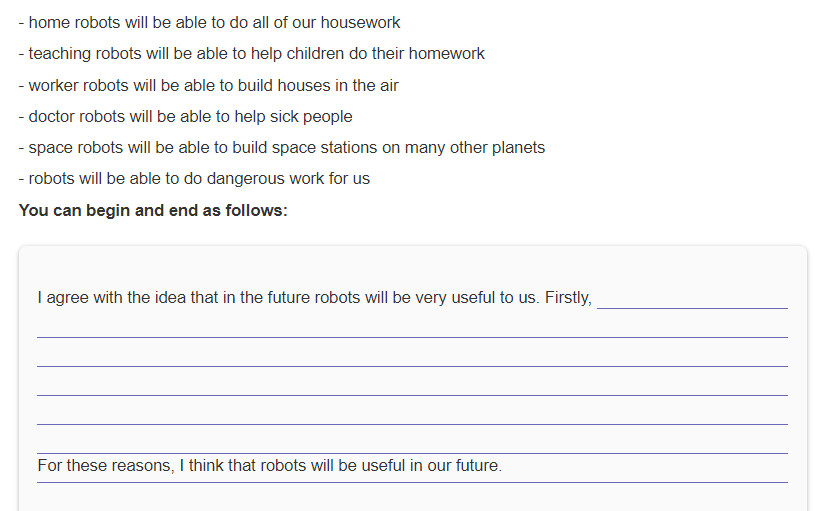Click the second full-width blank writing line
Screen dimensions: 817x511
(412, 357)
